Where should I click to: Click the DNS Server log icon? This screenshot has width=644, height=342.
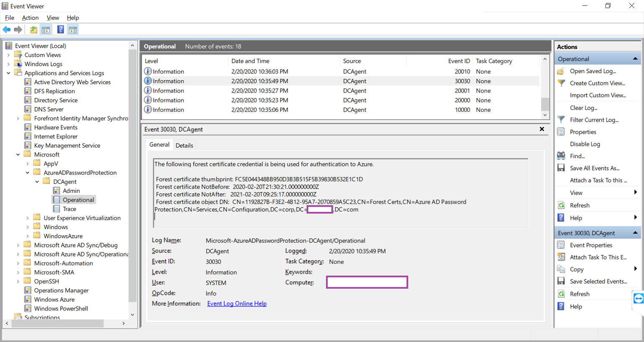point(28,109)
